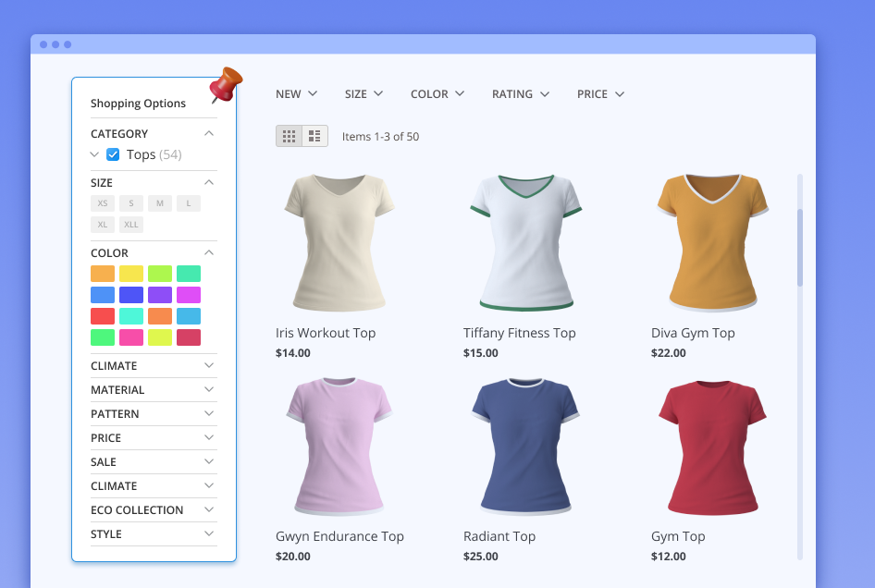Click the Gwyn Endurance Top product name
Screen dimensions: 875x588
click(x=339, y=536)
